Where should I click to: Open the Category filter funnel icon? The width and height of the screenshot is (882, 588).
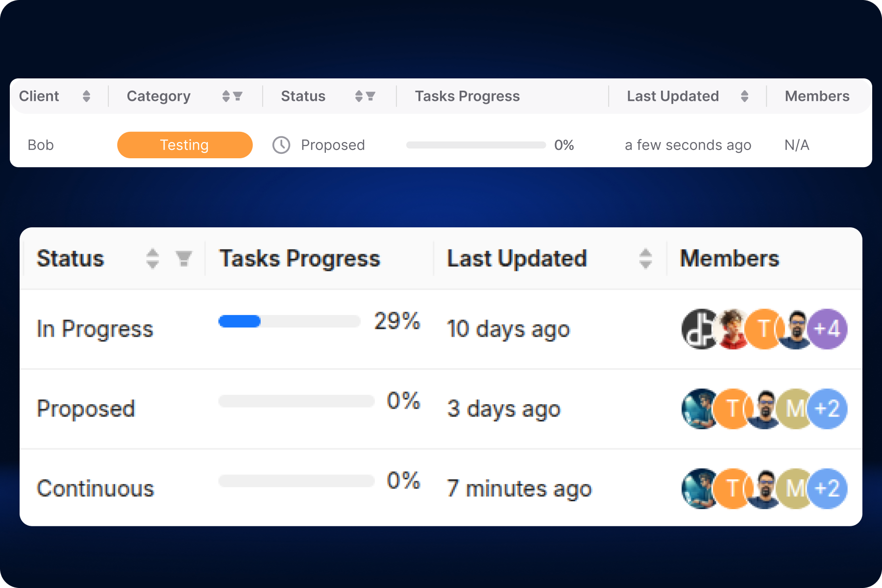tap(240, 96)
